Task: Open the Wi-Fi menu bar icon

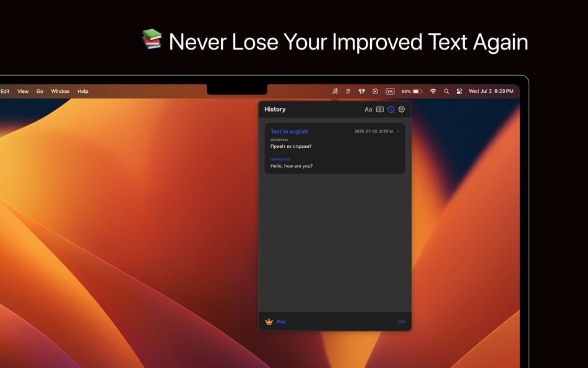Action: (x=433, y=91)
